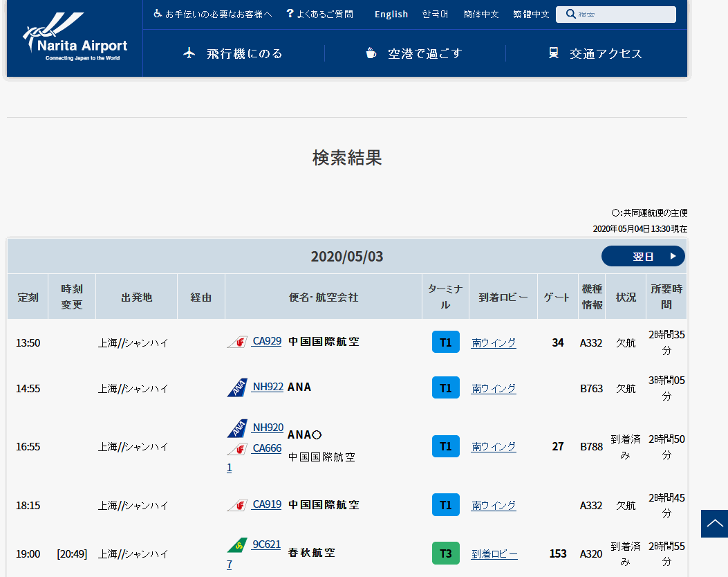The width and height of the screenshot is (728, 577).
Task: Click the cup icon beside 空港で過ごす
Action: pos(371,53)
